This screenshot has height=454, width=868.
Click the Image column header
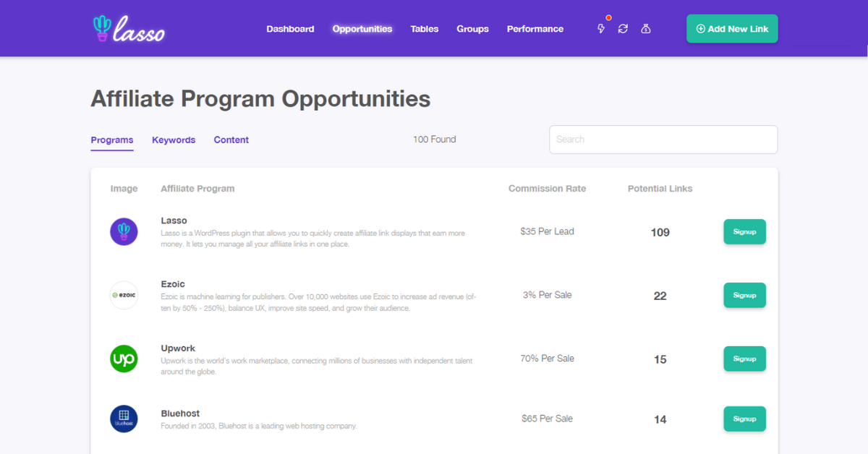click(x=124, y=189)
